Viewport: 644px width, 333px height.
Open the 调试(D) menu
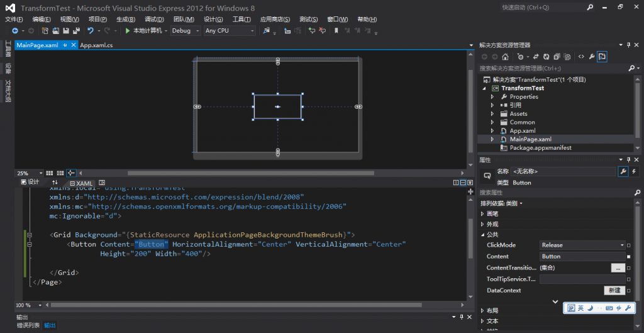coord(154,20)
